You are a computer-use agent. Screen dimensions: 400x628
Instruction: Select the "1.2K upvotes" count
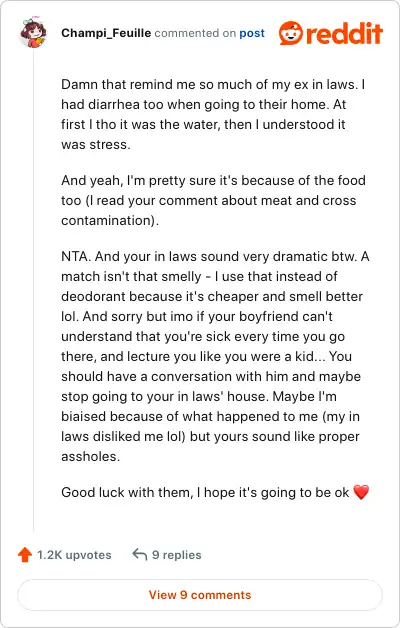point(74,555)
